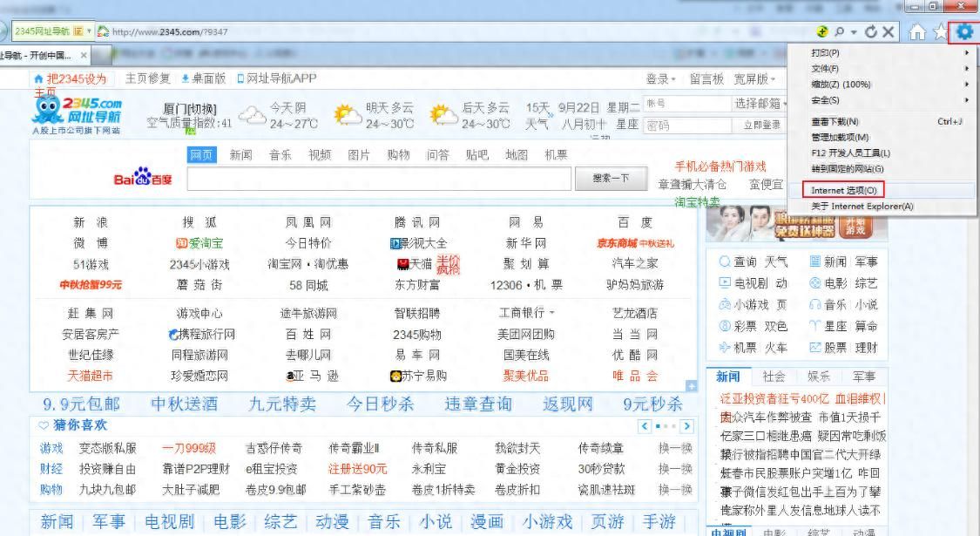
Task: Click the 小游戏 gamepad icon in sidebar
Action: (x=725, y=304)
